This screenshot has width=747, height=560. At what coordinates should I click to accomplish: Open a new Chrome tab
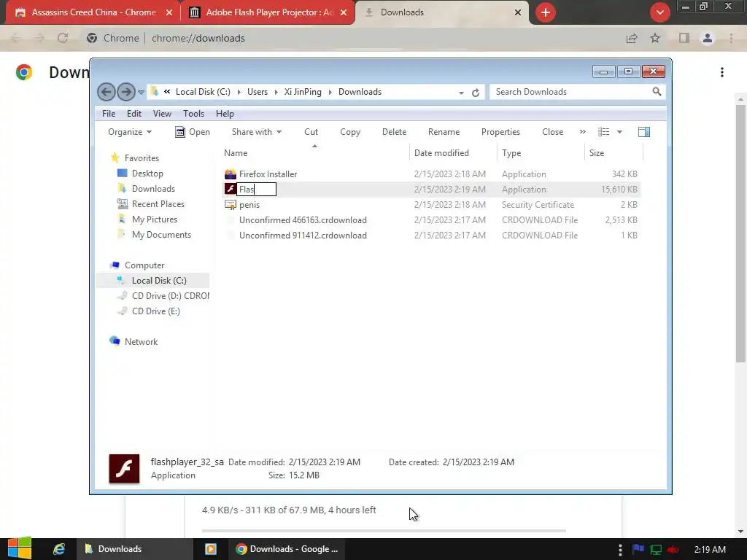[x=546, y=12]
